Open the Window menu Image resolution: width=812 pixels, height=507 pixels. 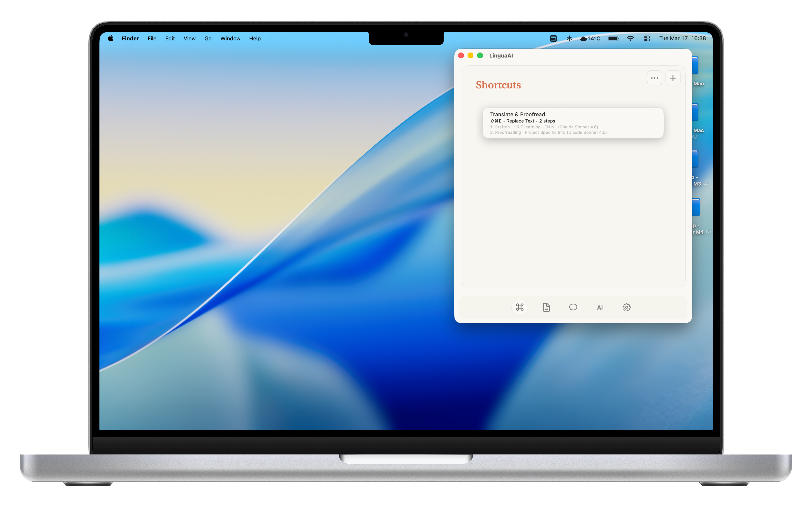click(230, 39)
